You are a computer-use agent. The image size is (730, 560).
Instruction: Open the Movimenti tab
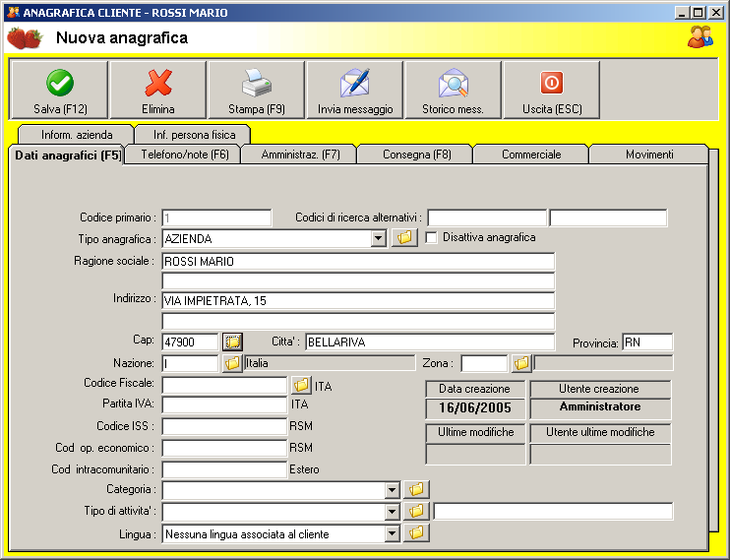(x=649, y=155)
